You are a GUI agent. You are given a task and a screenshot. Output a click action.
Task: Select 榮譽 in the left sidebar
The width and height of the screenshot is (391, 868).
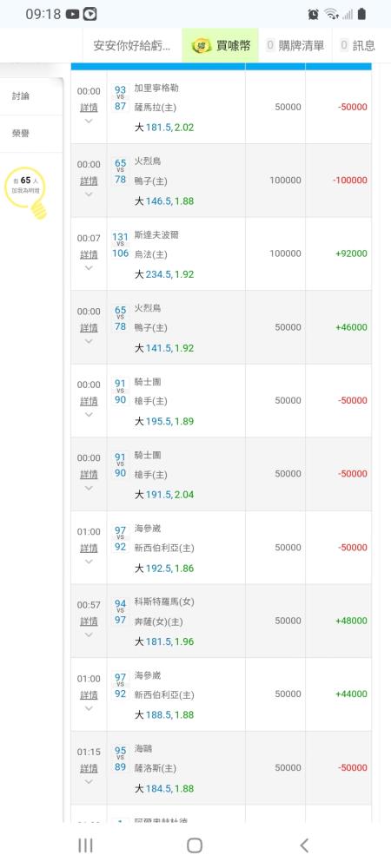[x=21, y=134]
